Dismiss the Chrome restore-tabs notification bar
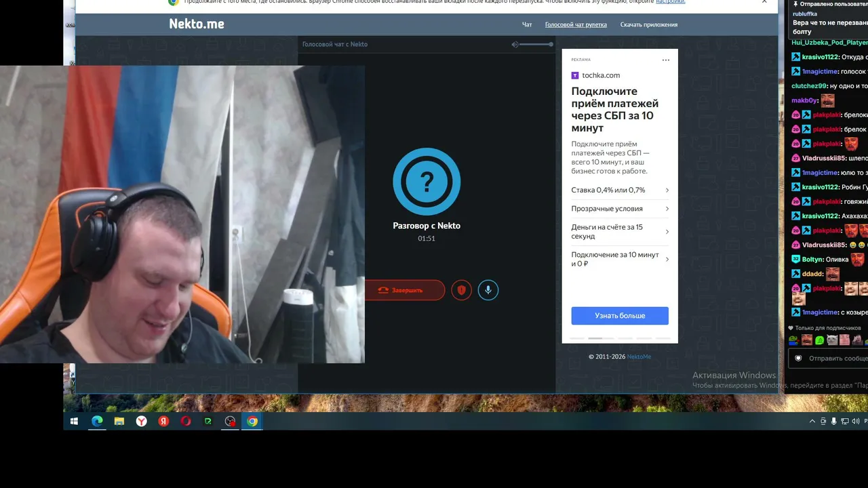The width and height of the screenshot is (868, 488). pos(764,2)
